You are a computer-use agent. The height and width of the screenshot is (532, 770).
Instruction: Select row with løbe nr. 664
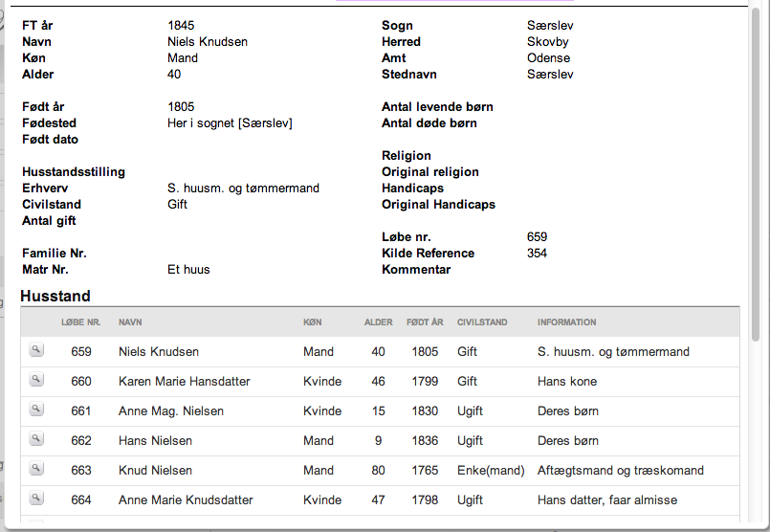click(380, 500)
